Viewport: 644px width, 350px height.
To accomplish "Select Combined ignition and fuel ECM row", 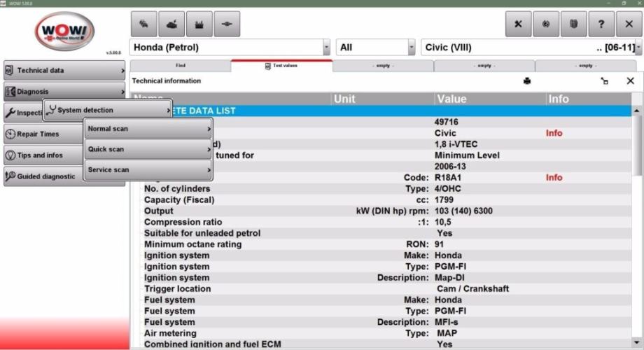I will coord(381,344).
